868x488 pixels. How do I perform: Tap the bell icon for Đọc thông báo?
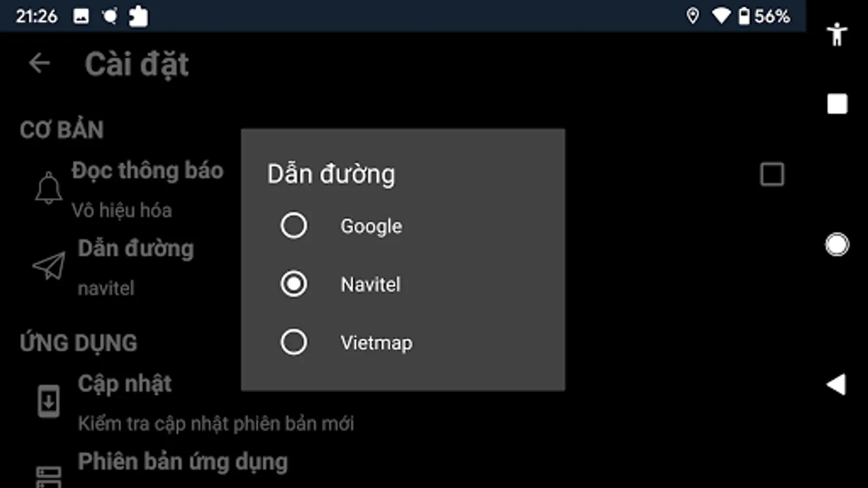coord(48,188)
